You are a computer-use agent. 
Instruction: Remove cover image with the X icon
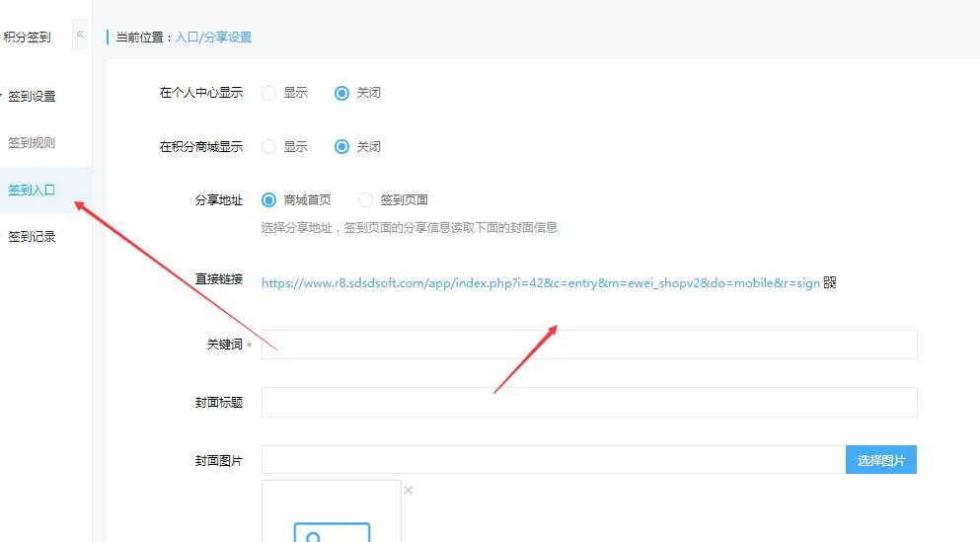(x=409, y=490)
